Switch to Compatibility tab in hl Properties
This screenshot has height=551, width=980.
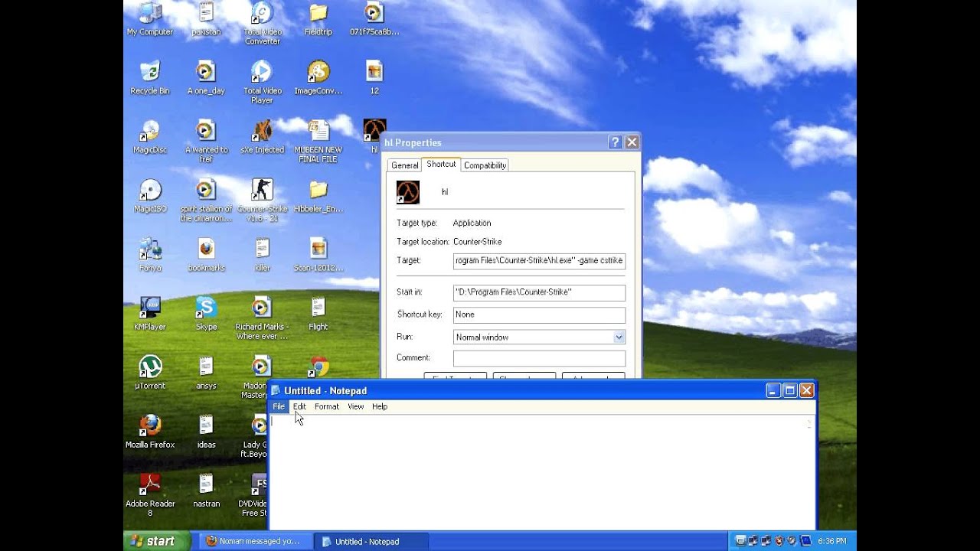485,165
